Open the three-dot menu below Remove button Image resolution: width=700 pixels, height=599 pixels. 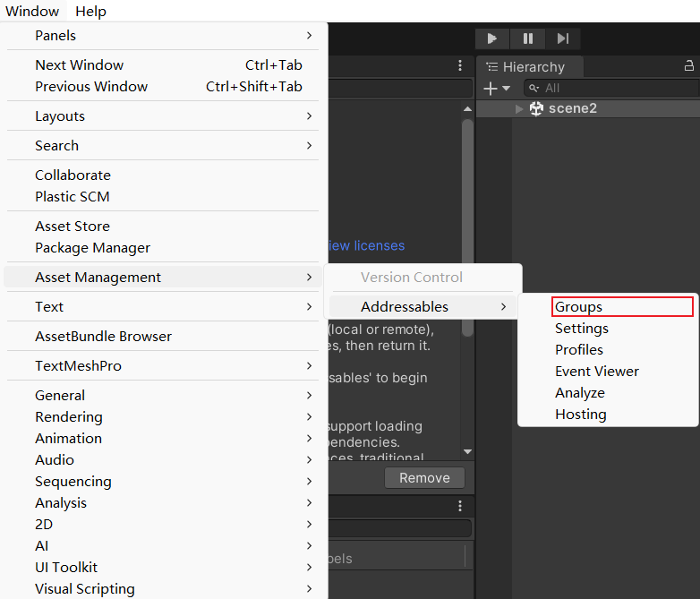pos(460,506)
